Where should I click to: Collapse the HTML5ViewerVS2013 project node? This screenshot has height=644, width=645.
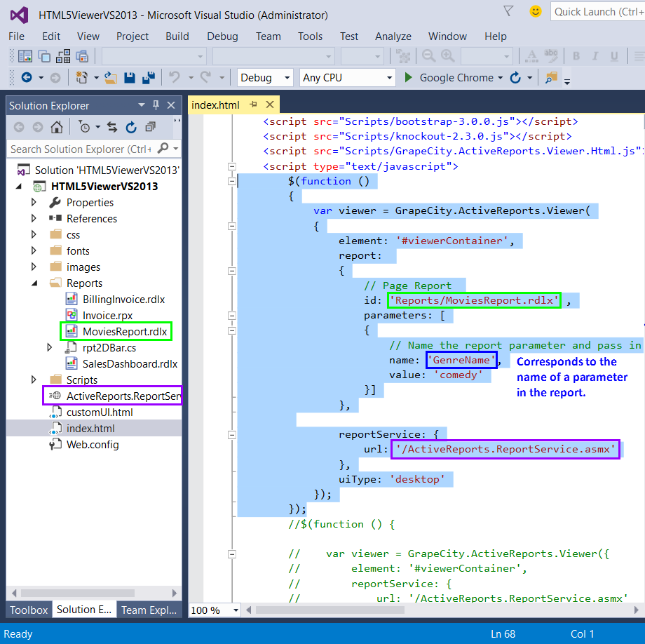coord(18,187)
